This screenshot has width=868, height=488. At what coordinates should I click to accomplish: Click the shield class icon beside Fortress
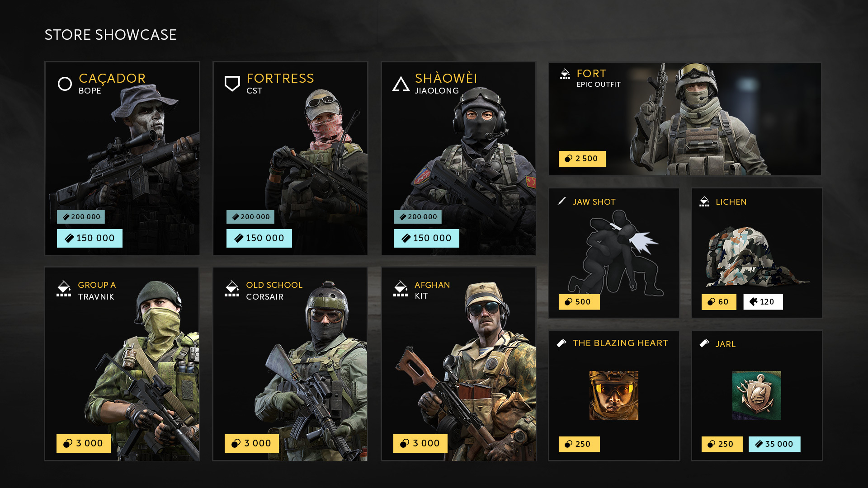(x=232, y=84)
